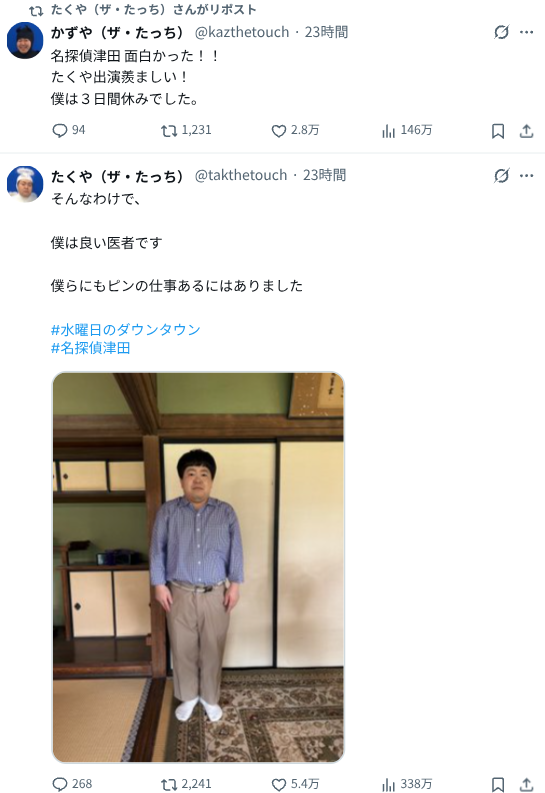Viewport: 545px width, 793px height.
Task: Reply to Takuya's post with 268 replies
Action: click(72, 784)
